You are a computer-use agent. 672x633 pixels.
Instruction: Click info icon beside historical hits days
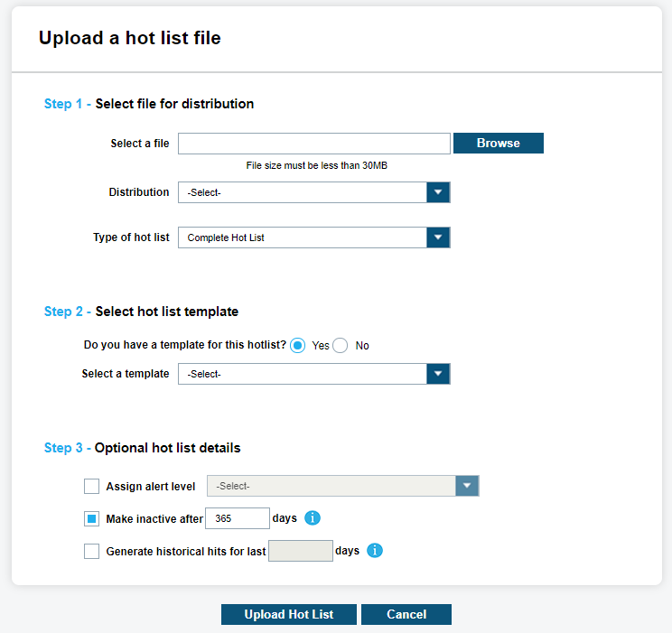375,550
